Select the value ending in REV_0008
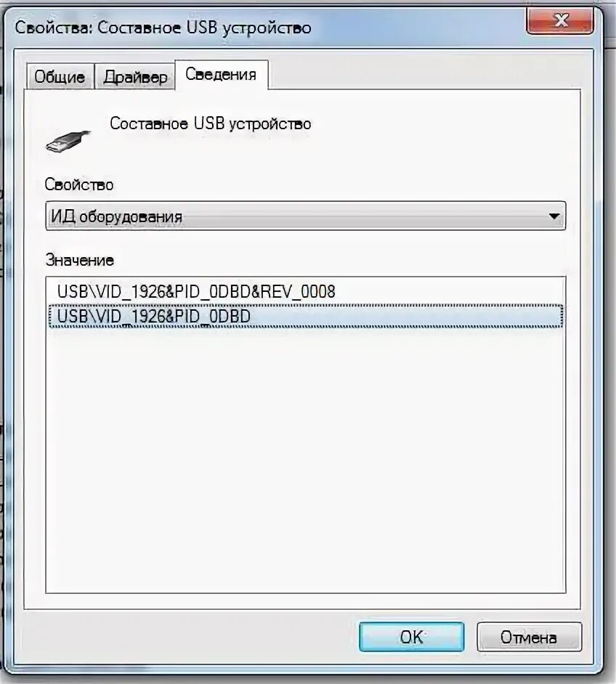 (196, 291)
